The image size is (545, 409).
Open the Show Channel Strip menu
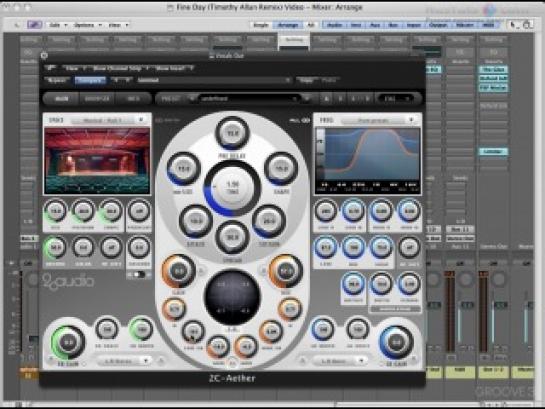pos(119,68)
